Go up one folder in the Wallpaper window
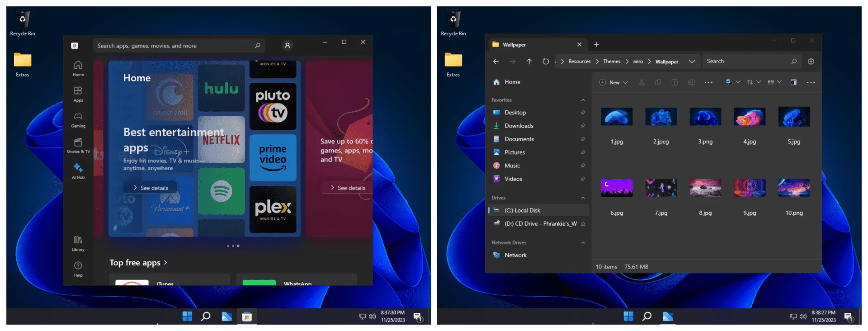868x331 pixels. pyautogui.click(x=529, y=61)
